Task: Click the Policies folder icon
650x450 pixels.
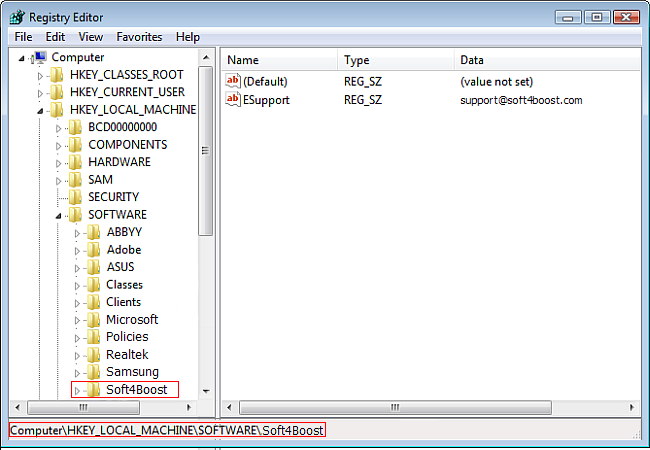Action: (x=94, y=337)
